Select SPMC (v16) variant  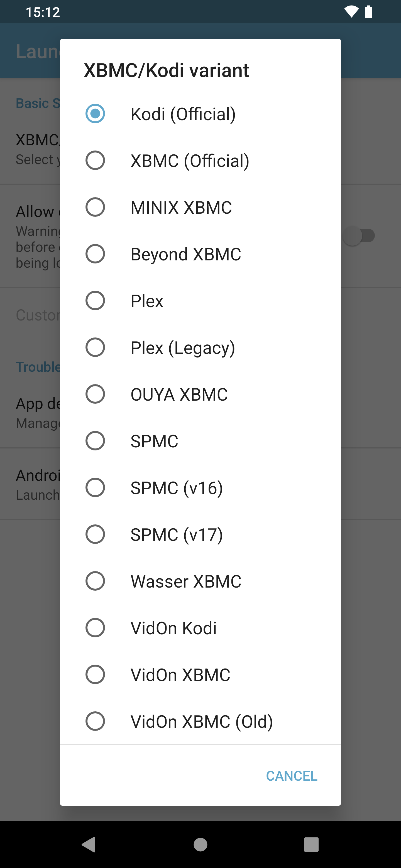[x=95, y=488]
